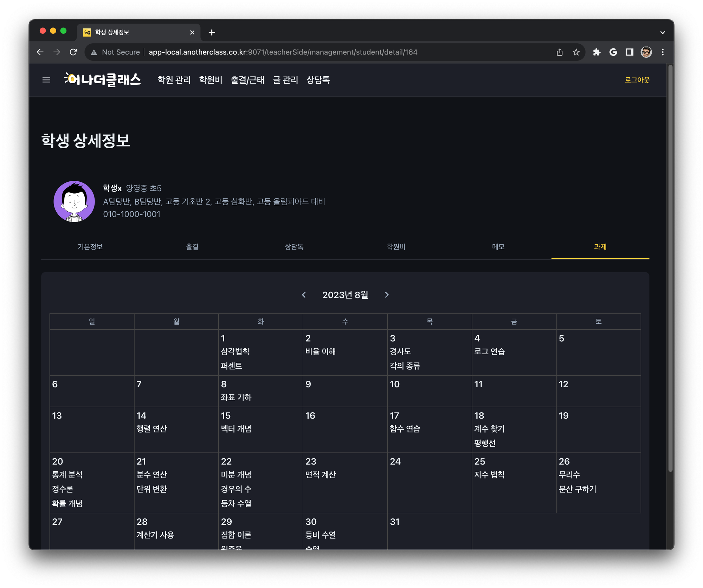Switch to 학원비 student tab
The height and width of the screenshot is (588, 703).
[x=396, y=247]
